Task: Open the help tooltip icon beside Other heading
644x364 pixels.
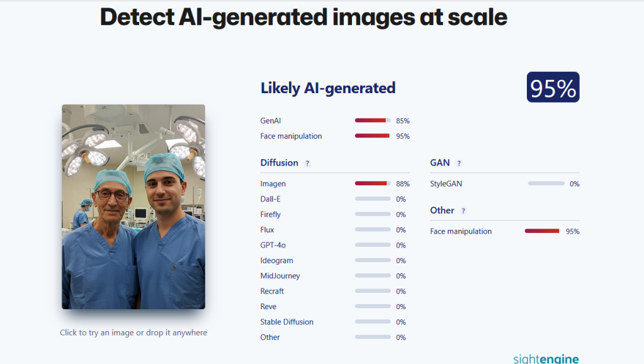Action: point(463,211)
